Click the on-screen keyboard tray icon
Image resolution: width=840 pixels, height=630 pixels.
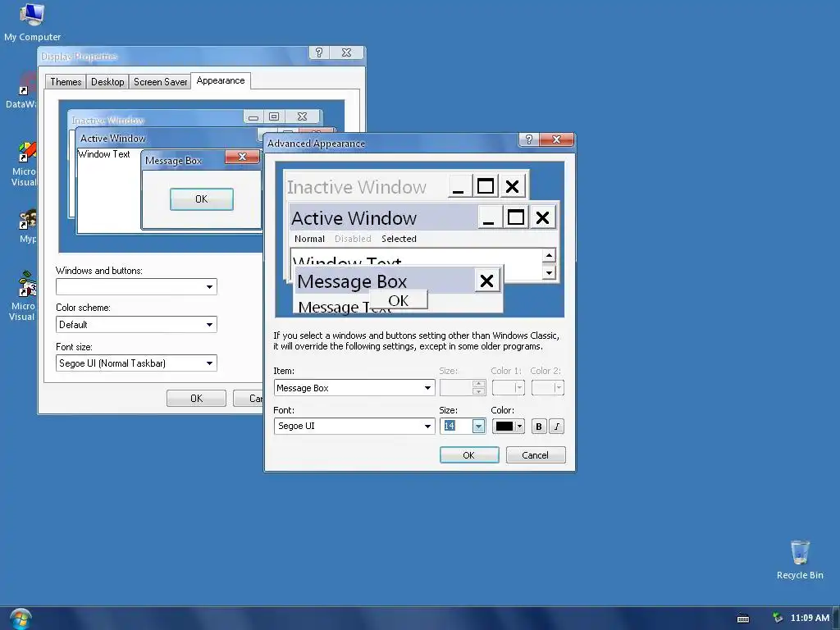743,619
